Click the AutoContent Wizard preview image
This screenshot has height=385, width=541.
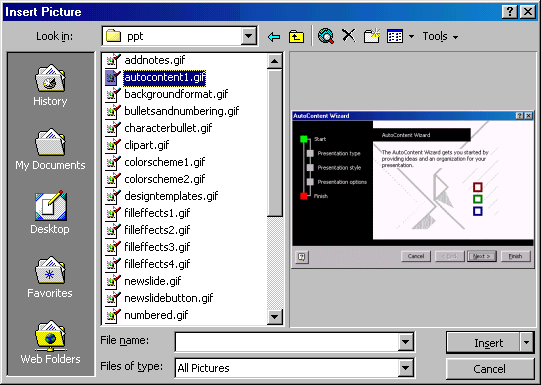413,189
